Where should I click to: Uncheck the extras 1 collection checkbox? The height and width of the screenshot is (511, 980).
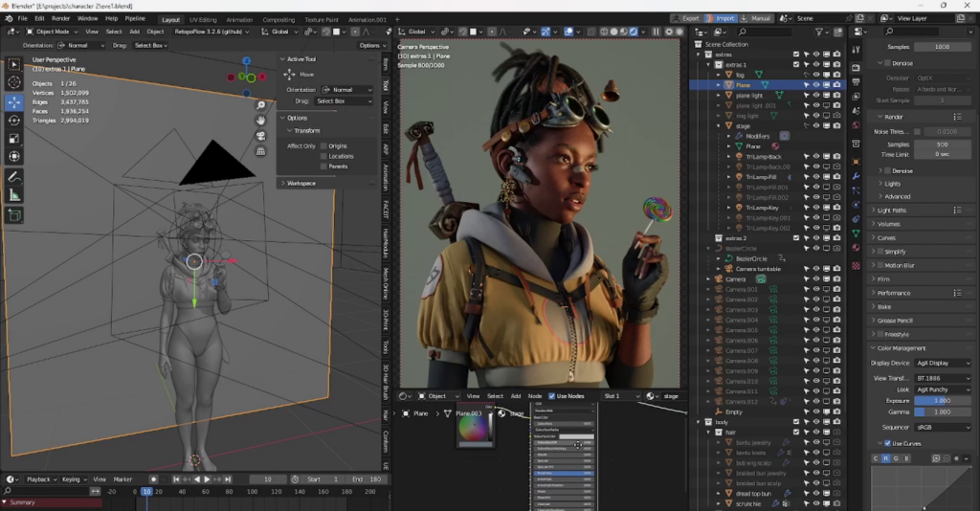(x=796, y=64)
